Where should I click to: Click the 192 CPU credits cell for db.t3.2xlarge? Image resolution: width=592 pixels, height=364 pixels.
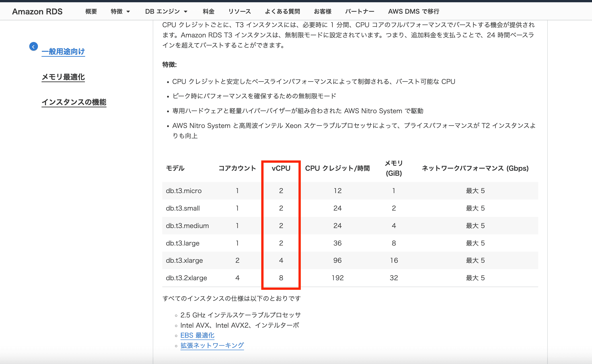click(x=337, y=278)
